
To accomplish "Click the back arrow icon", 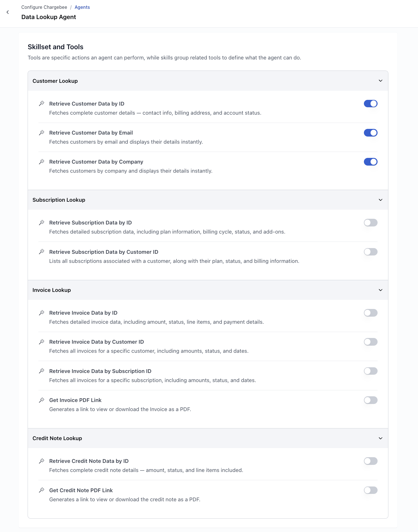I will [x=7, y=12].
